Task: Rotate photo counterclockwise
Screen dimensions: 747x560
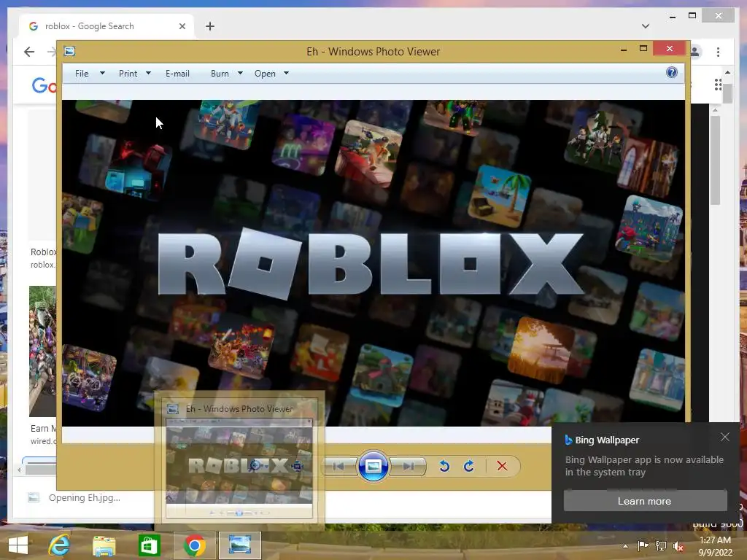Action: click(444, 466)
